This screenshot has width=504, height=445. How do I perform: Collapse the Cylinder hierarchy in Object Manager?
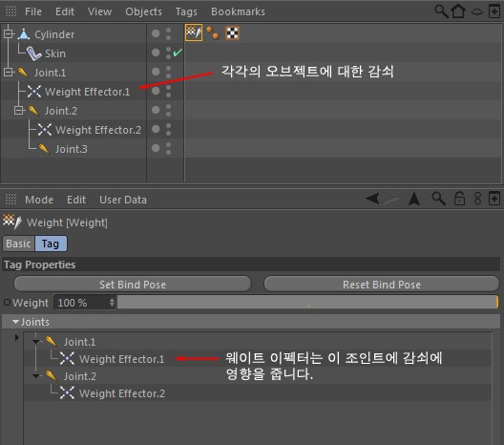point(9,33)
